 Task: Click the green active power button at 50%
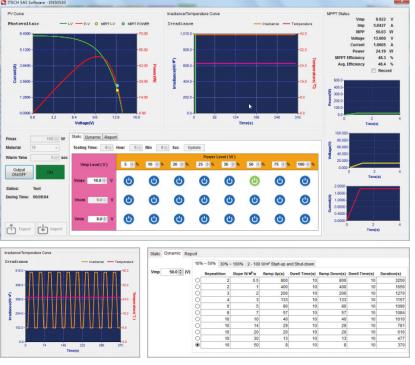coord(254,181)
